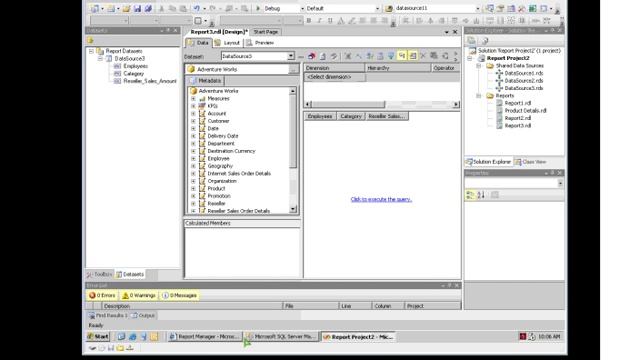This screenshot has height=360, width=640.
Task: Click the Internet Explorer quick launch icon
Action: tap(133, 337)
